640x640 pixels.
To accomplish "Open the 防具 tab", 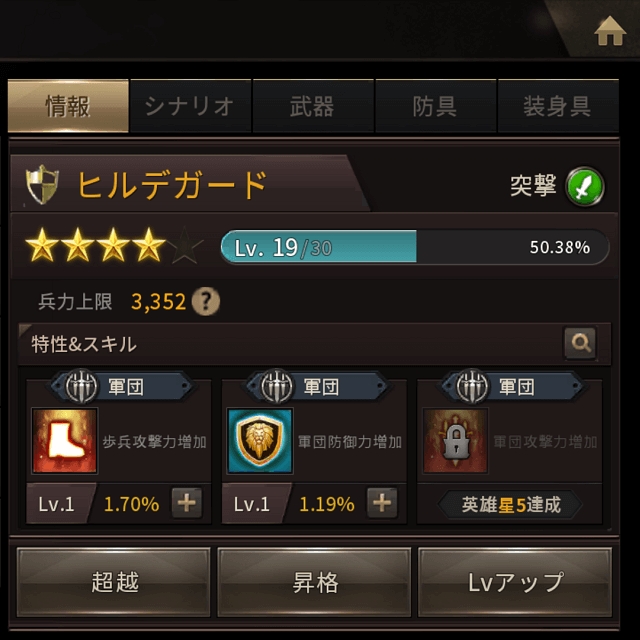I will coord(435,106).
